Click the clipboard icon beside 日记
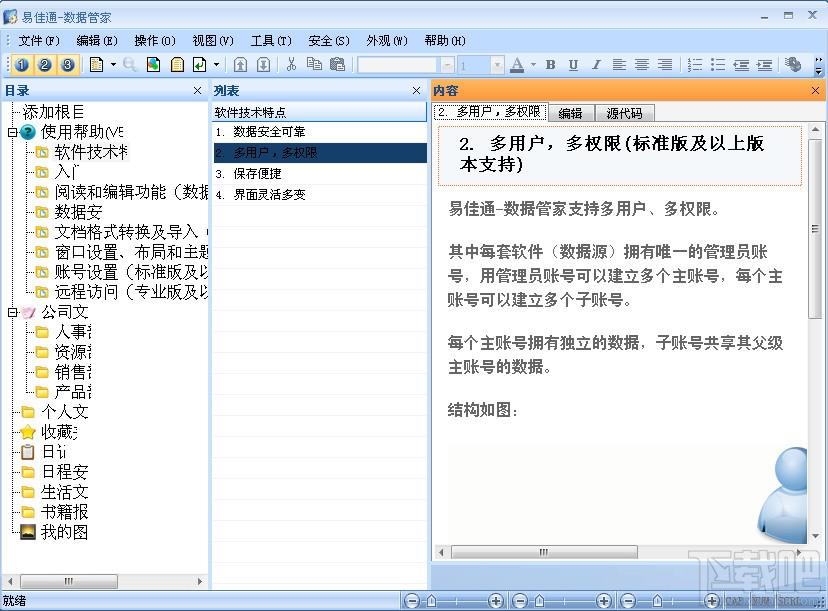This screenshot has height=611, width=828. coord(28,452)
